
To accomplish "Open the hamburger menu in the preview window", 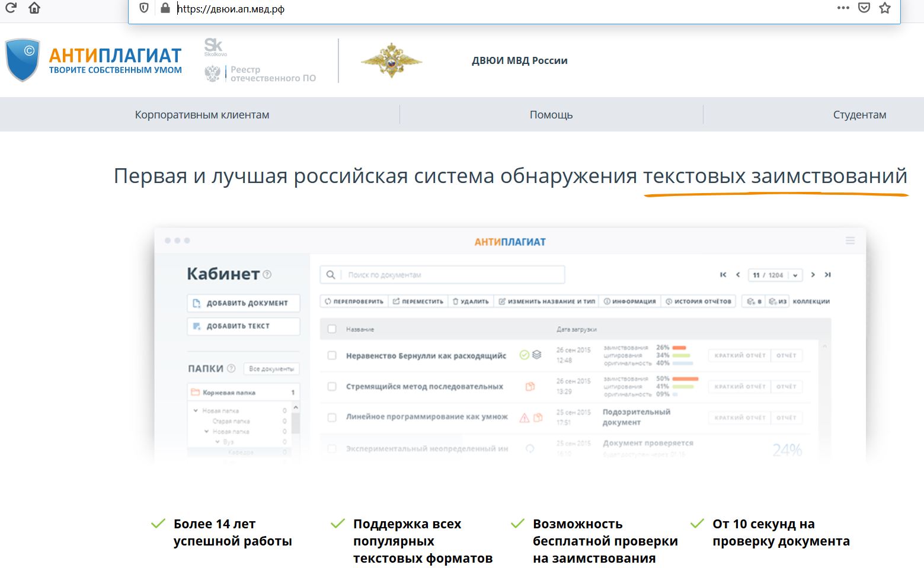I will tap(850, 240).
